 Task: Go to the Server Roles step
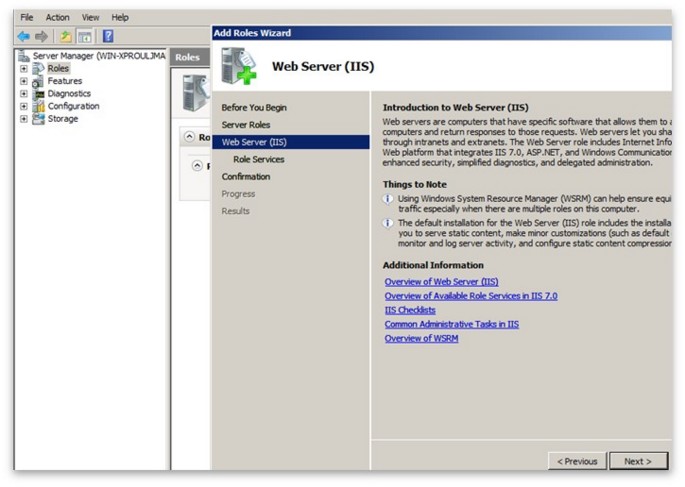[x=246, y=125]
